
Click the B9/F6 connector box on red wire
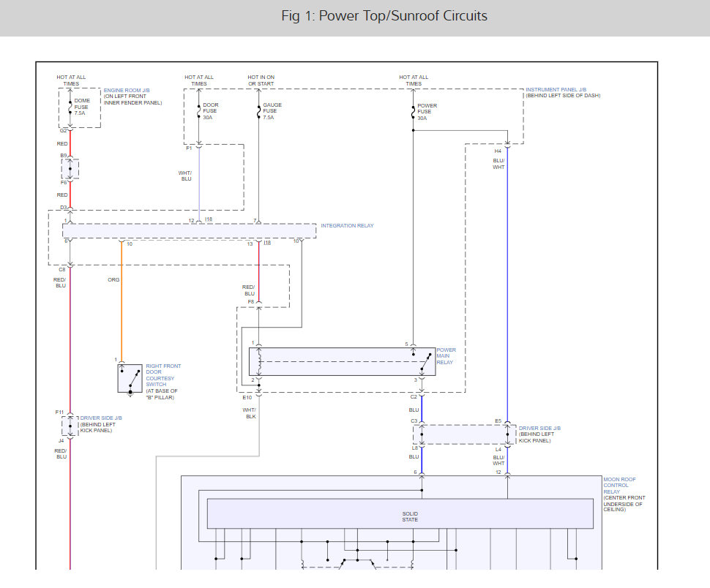[x=70, y=170]
